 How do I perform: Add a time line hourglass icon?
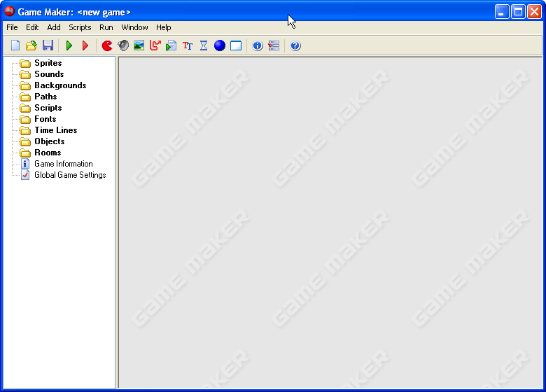click(204, 45)
